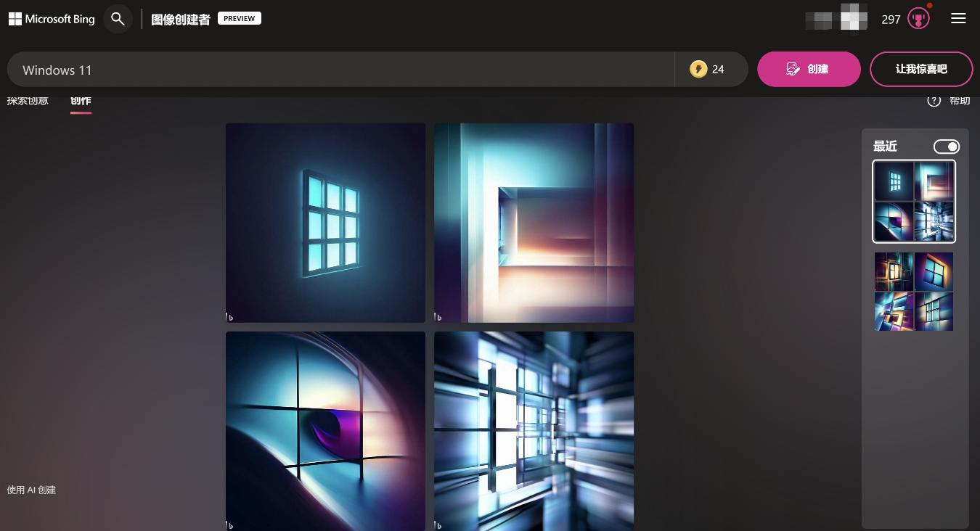Switch to the 探索创意 tab

click(28, 100)
